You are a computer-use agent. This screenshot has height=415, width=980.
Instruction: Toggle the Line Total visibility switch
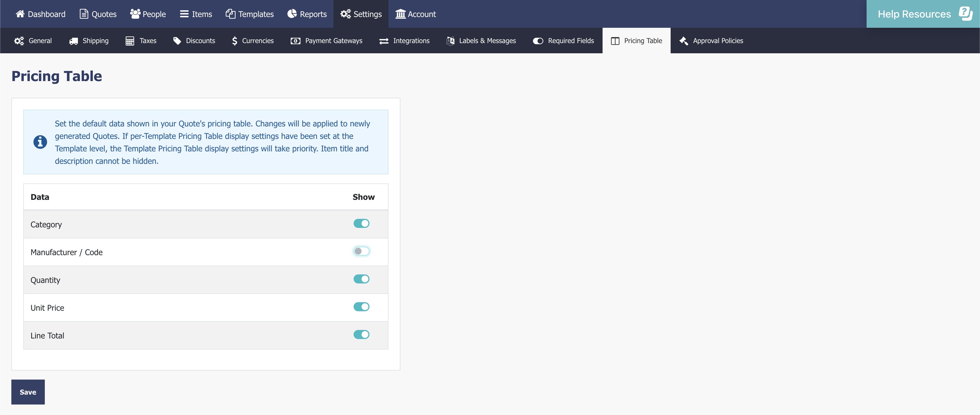(x=361, y=335)
